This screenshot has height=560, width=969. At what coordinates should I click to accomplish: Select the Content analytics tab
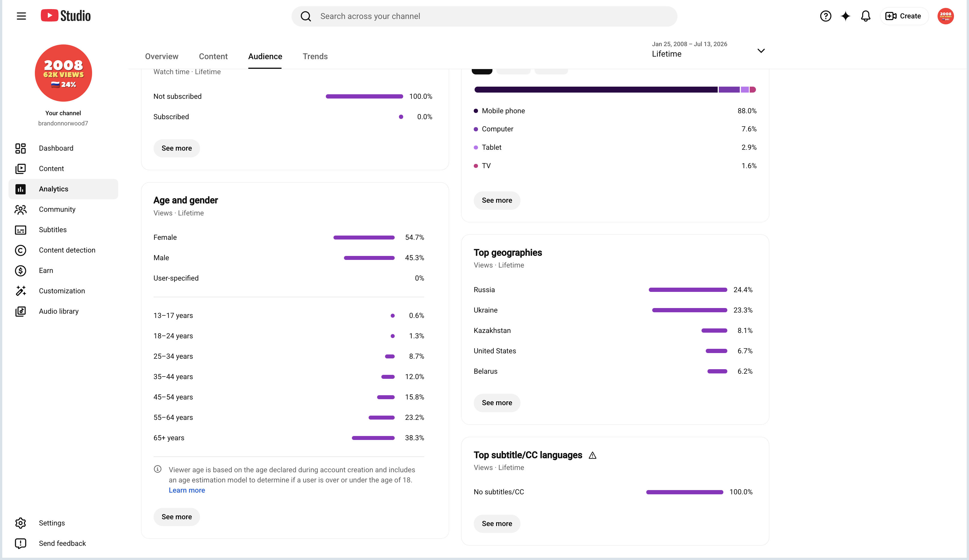[213, 57]
